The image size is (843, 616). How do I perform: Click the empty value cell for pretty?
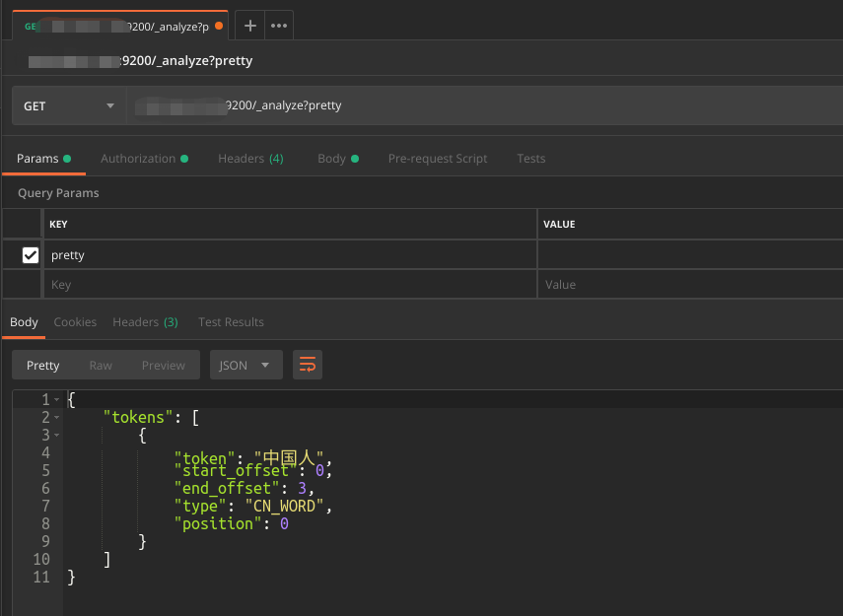tap(690, 255)
